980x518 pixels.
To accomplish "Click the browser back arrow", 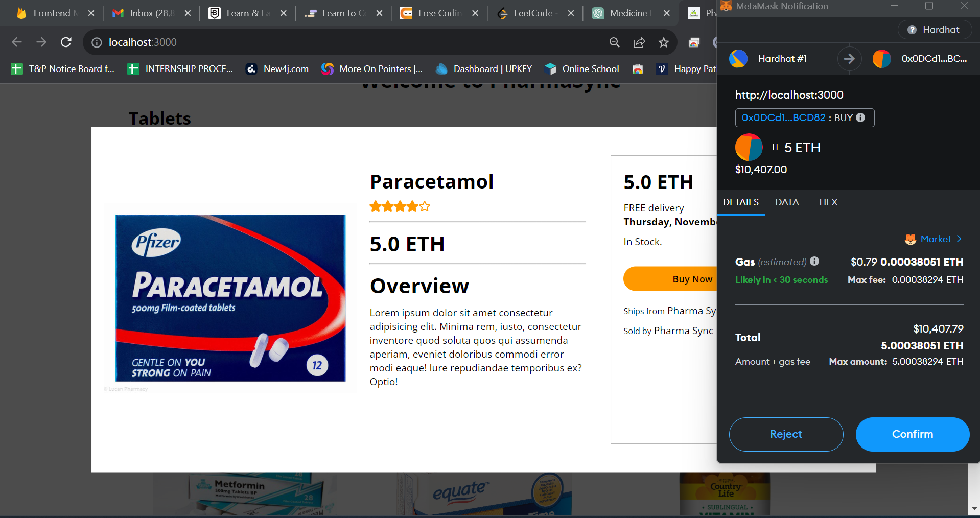I will point(17,42).
